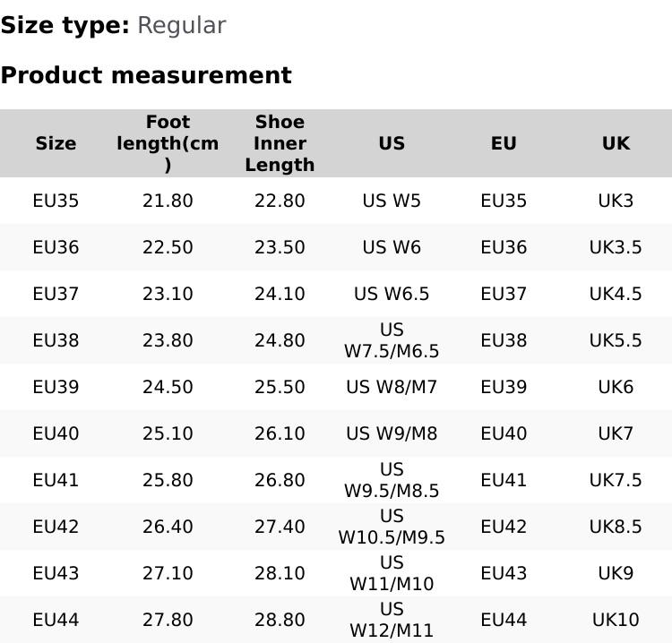This screenshot has height=643, width=672.
Task: Select the "US W11/M10" cell
Action: coord(392,573)
